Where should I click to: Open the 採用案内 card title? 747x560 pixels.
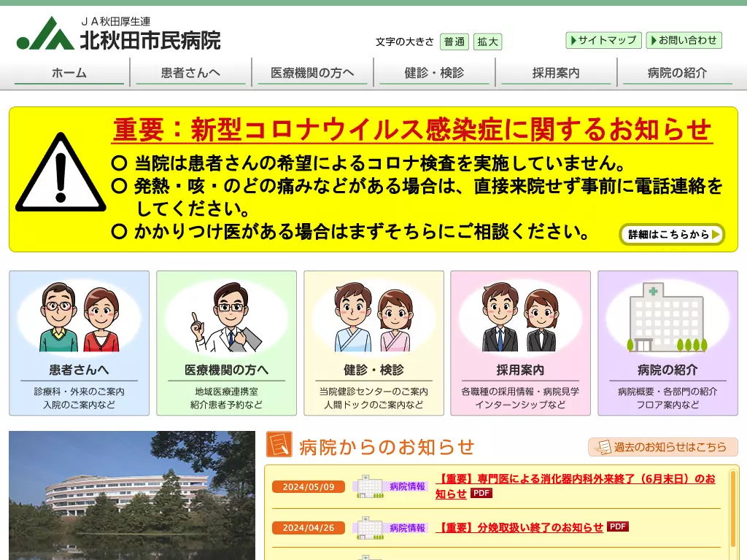tap(520, 370)
